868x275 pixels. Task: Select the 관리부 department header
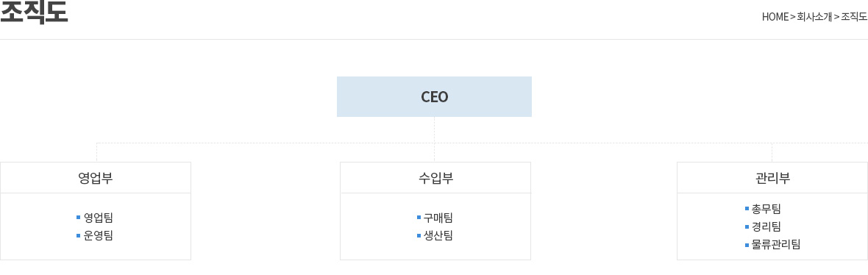pos(772,178)
